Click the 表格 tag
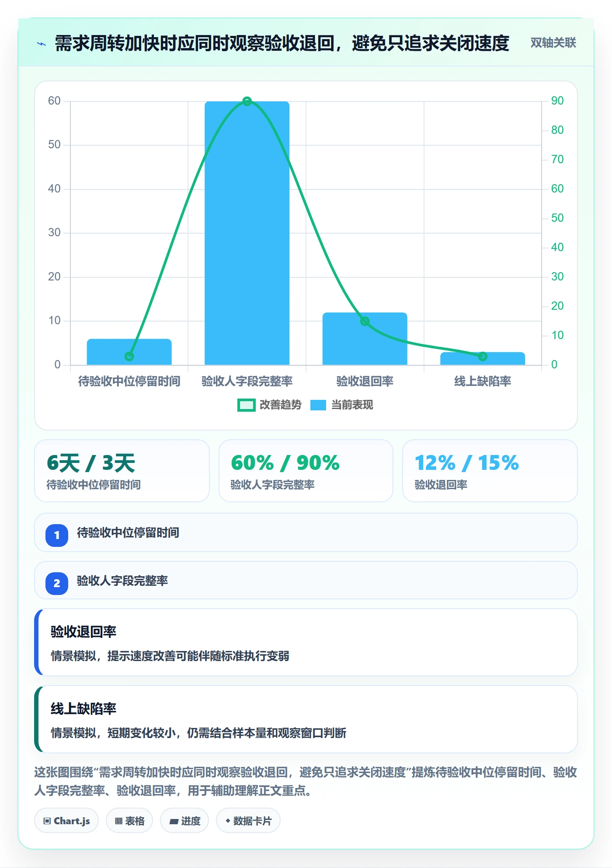 click(x=129, y=821)
